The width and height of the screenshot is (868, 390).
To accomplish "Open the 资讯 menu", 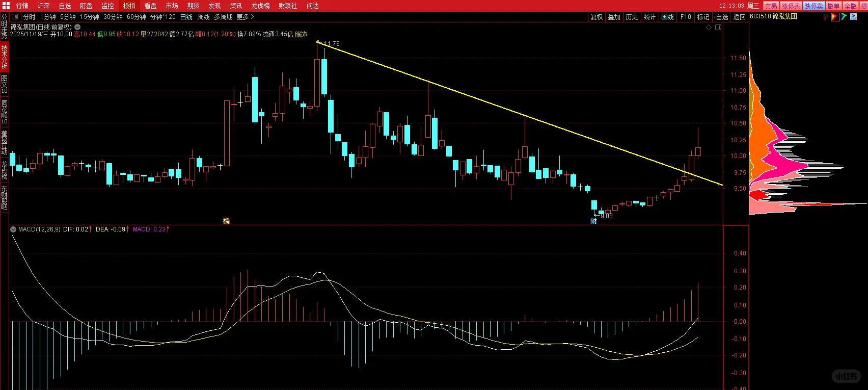I will (x=236, y=6).
